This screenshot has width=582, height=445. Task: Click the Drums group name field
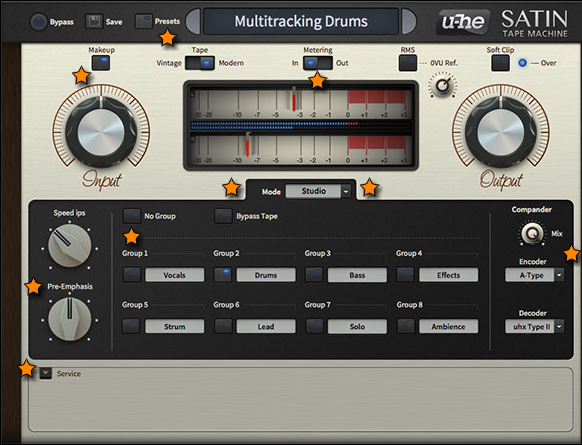tap(266, 275)
